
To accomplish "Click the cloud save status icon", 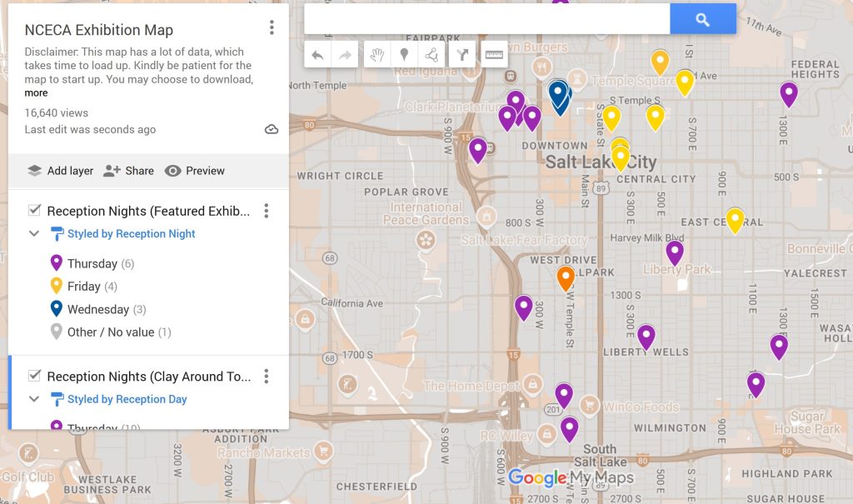I will (271, 129).
